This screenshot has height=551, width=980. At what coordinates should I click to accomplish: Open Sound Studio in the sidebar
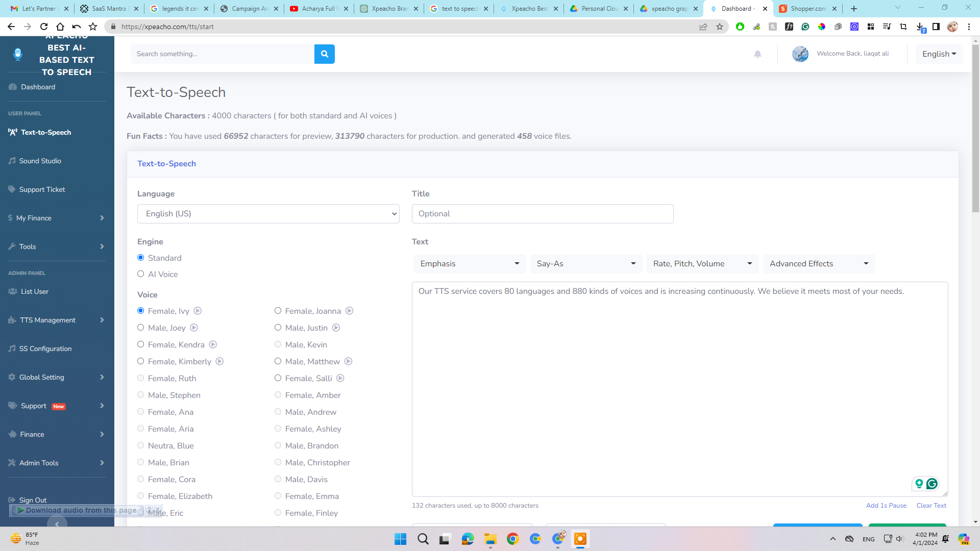[x=40, y=161]
